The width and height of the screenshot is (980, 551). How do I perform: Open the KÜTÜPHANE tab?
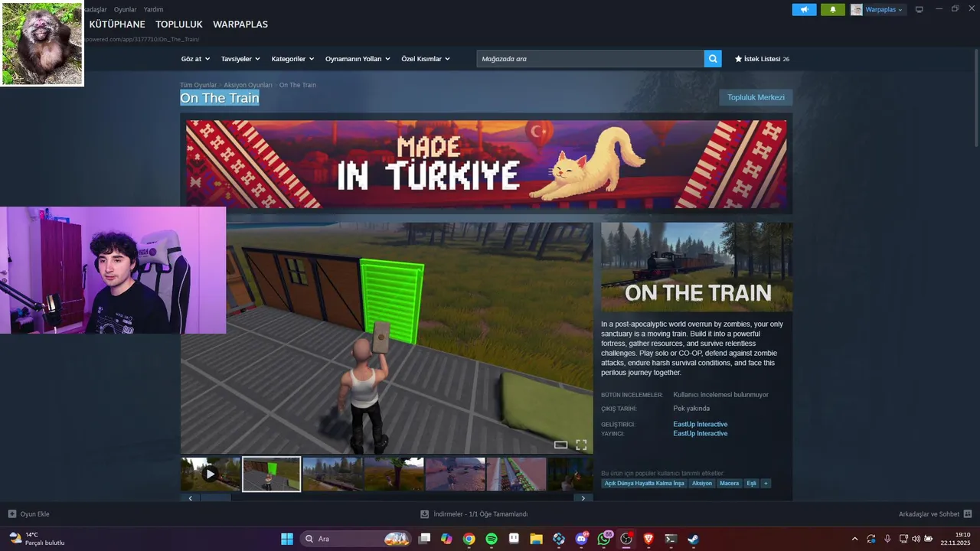(117, 24)
